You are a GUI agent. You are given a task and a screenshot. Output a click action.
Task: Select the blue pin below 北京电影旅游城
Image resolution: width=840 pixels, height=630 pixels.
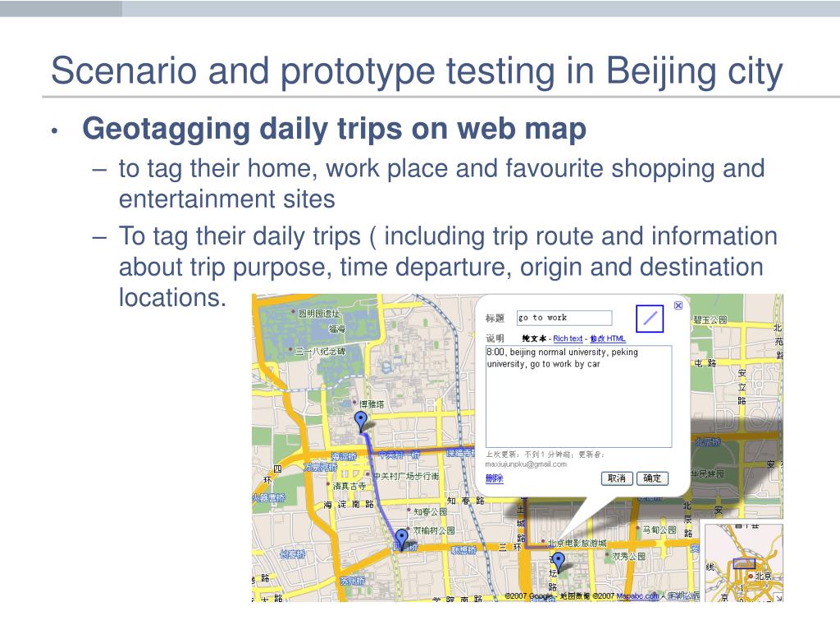558,562
